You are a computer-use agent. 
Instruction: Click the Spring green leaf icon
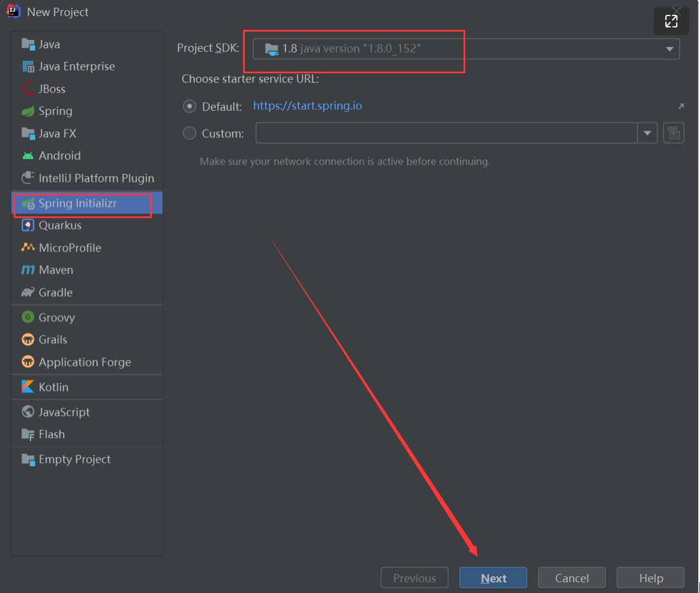28,111
